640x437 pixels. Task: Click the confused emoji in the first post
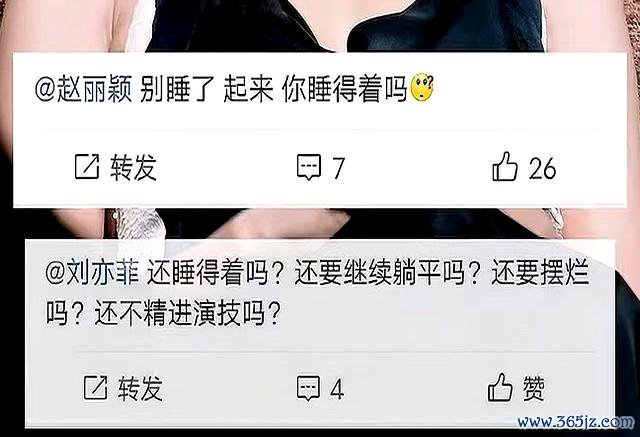[x=422, y=87]
